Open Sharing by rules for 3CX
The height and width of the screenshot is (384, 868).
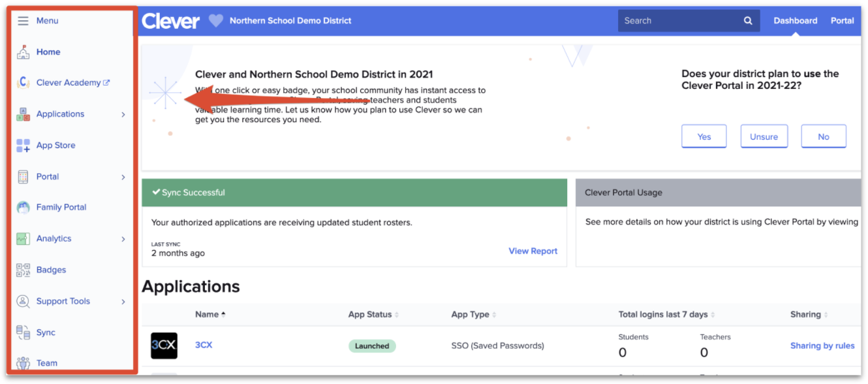(822, 345)
